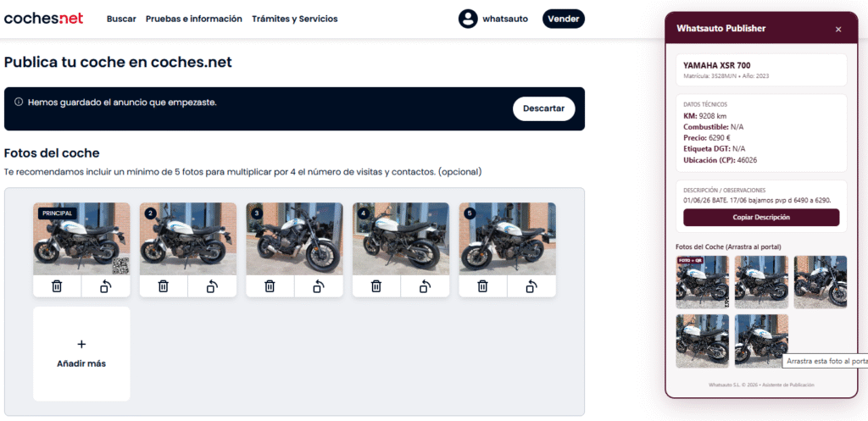868x421 pixels.
Task: Click the Matrícula: 3528MJN text
Action: point(709,75)
